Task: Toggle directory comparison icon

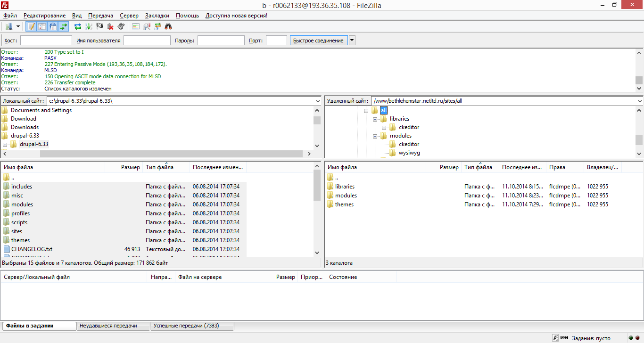Action: (147, 26)
